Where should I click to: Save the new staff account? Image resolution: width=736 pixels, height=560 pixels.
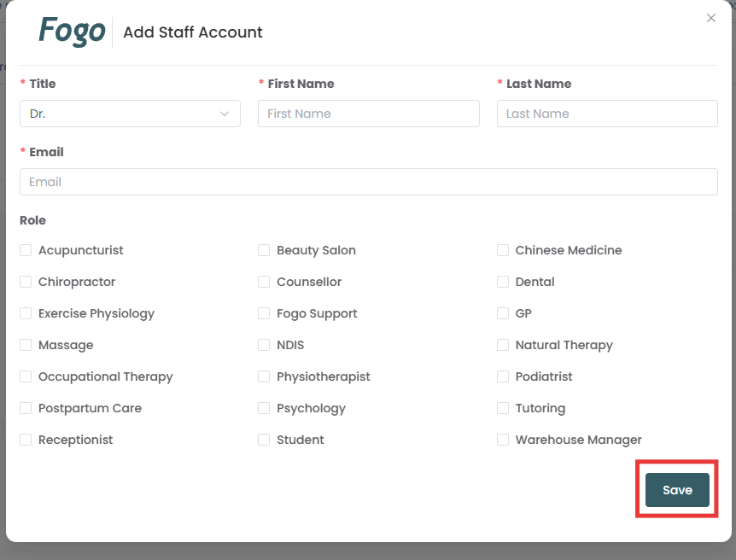point(677,490)
